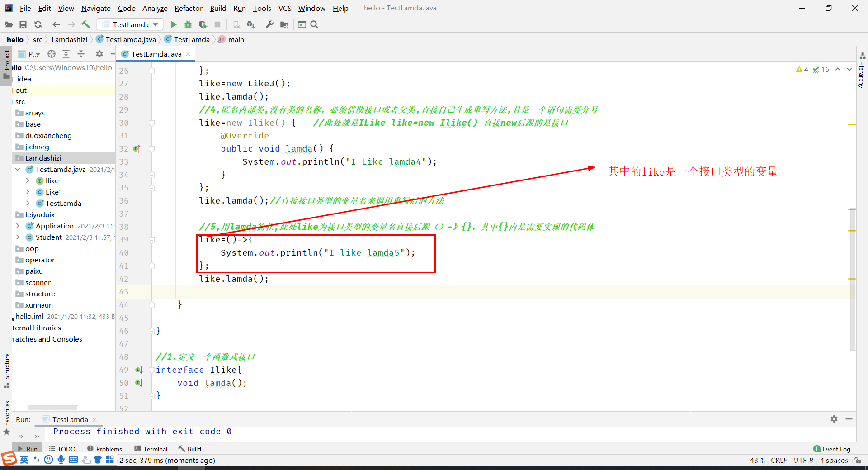
Task: Toggle Sogou input English/Chinese mode
Action: point(24,460)
